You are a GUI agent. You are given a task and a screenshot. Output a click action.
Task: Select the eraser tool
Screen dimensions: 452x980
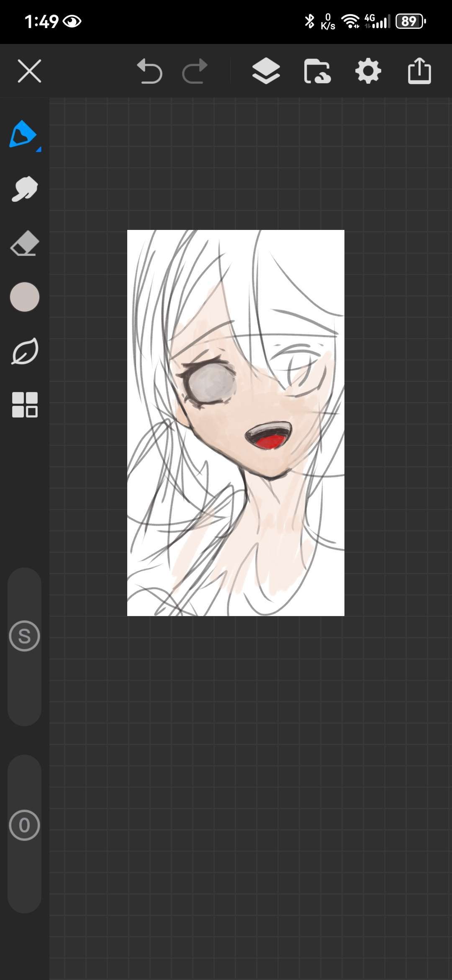[25, 243]
